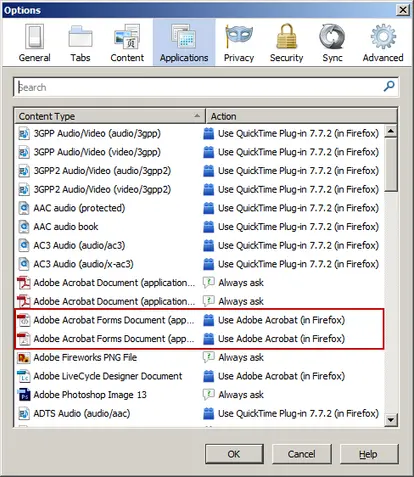Click the magnifying glass search icon
The image size is (414, 477).
coord(389,86)
